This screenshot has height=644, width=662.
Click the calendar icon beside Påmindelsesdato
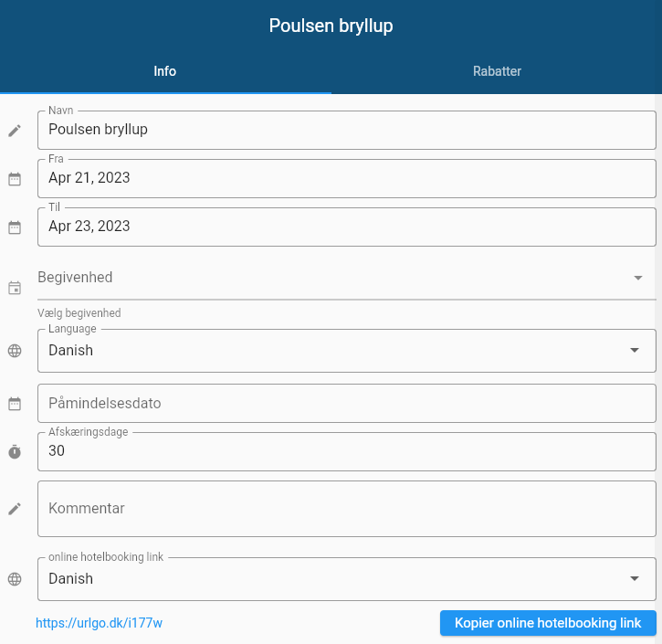pyautogui.click(x=15, y=404)
